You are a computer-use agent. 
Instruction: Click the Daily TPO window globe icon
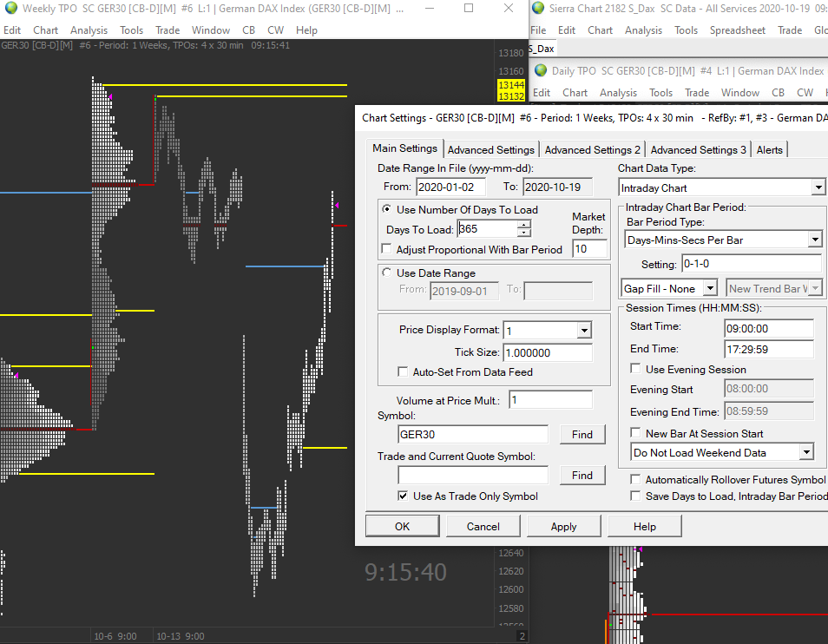[x=541, y=70]
